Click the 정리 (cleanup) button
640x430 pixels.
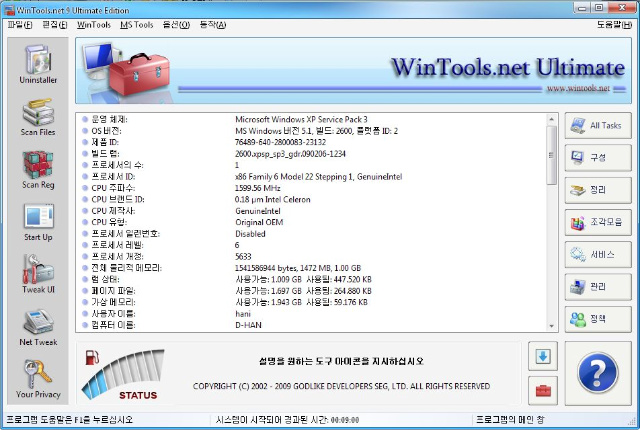[x=598, y=190]
